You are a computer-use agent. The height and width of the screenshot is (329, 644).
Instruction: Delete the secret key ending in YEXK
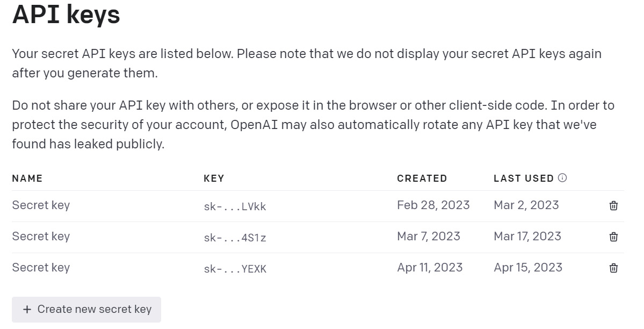click(613, 268)
